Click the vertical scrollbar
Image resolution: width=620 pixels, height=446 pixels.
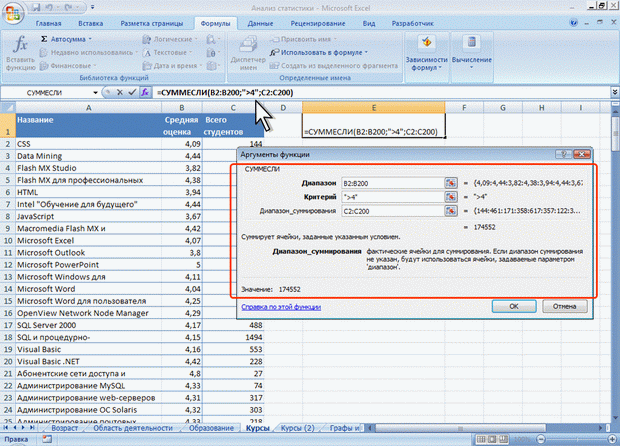pos(615,135)
